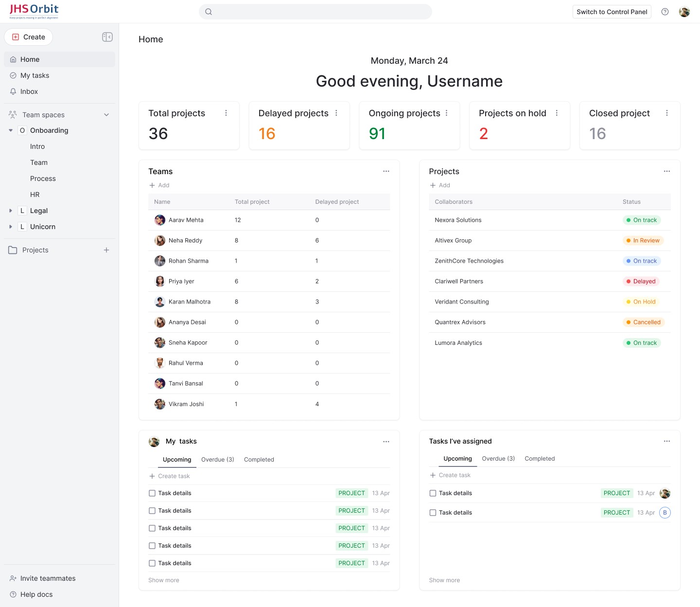Check the first Task details checkbox in My tasks
This screenshot has height=607, width=700.
tap(152, 493)
